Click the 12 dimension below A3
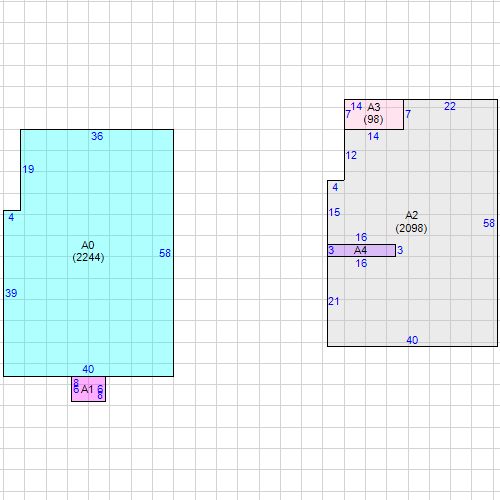The image size is (500, 500). 351,155
